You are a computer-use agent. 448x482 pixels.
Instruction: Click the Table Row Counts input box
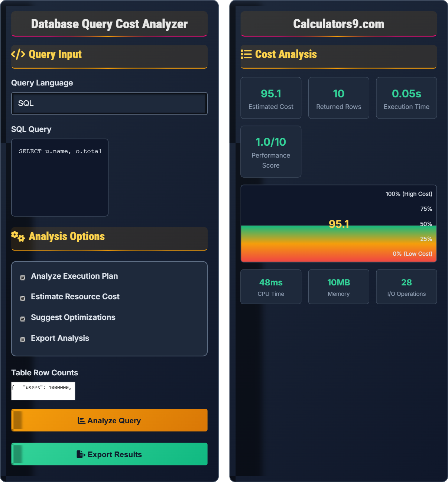[43, 391]
